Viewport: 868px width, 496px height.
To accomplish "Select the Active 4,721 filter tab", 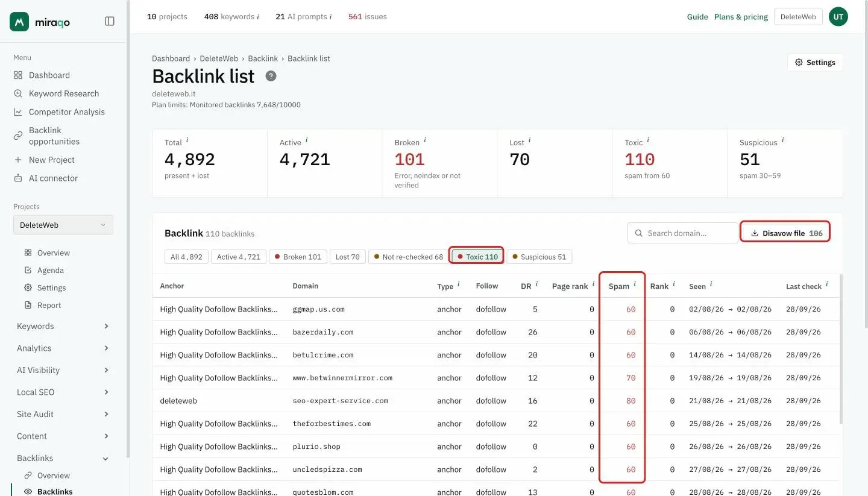I will coord(239,257).
